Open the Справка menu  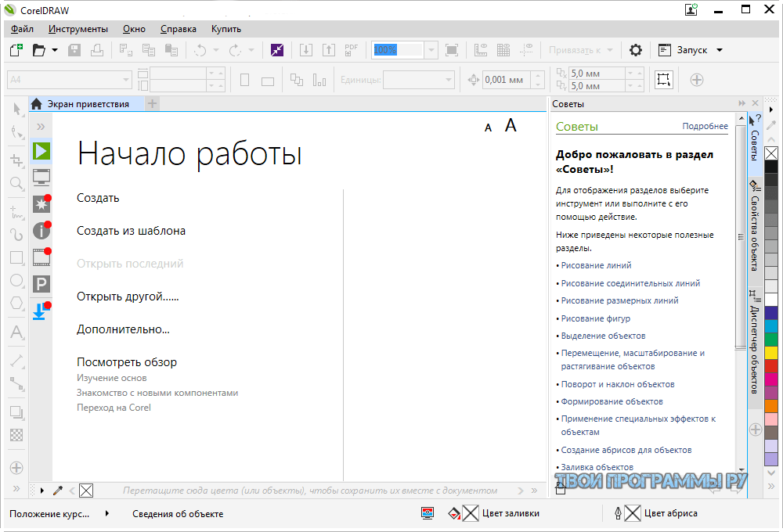point(179,29)
